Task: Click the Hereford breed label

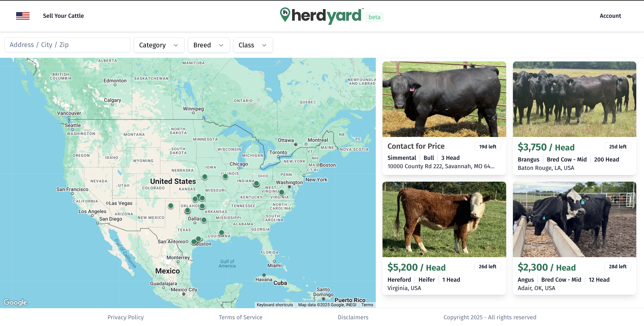Action: click(x=399, y=280)
